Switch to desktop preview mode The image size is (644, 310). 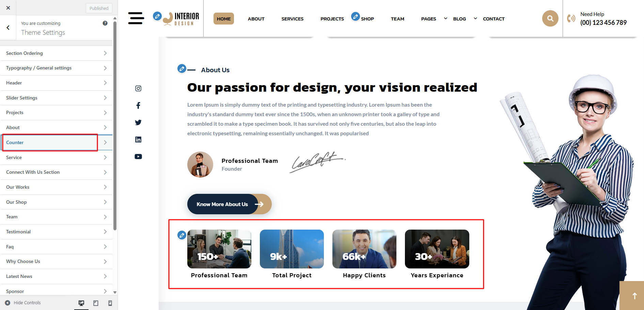tap(81, 303)
